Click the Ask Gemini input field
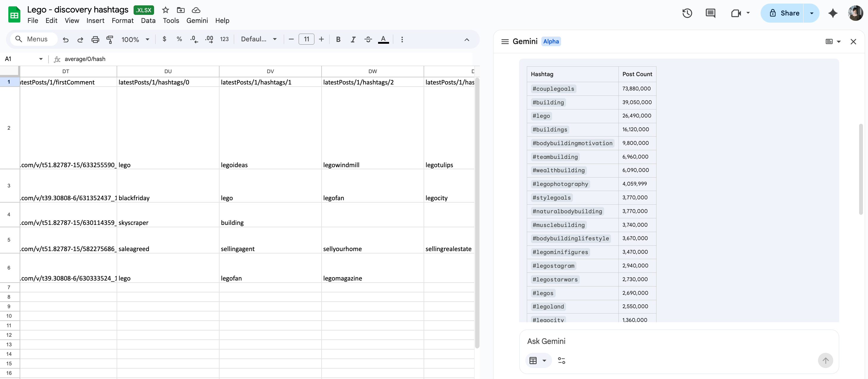Image resolution: width=868 pixels, height=379 pixels. click(670, 341)
